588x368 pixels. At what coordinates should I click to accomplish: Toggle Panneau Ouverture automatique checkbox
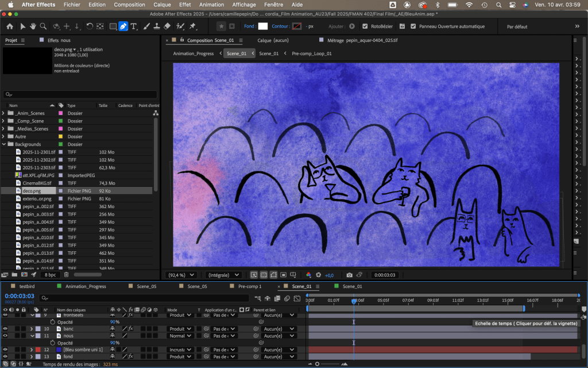pyautogui.click(x=413, y=26)
